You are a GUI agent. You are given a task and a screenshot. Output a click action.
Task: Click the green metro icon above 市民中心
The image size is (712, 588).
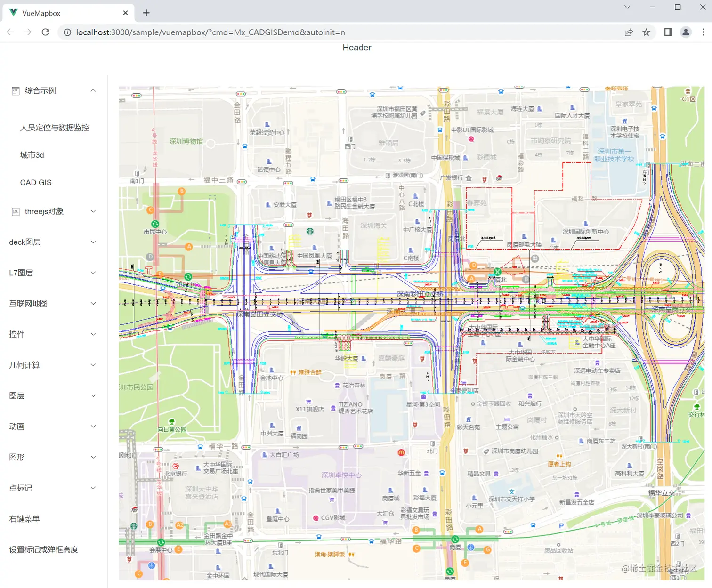(155, 224)
